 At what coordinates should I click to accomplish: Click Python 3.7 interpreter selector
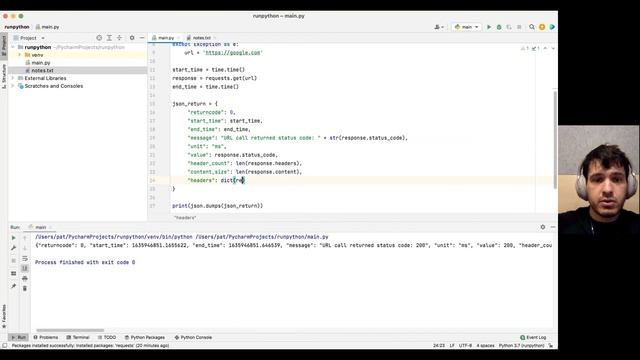pyautogui.click(x=522, y=346)
